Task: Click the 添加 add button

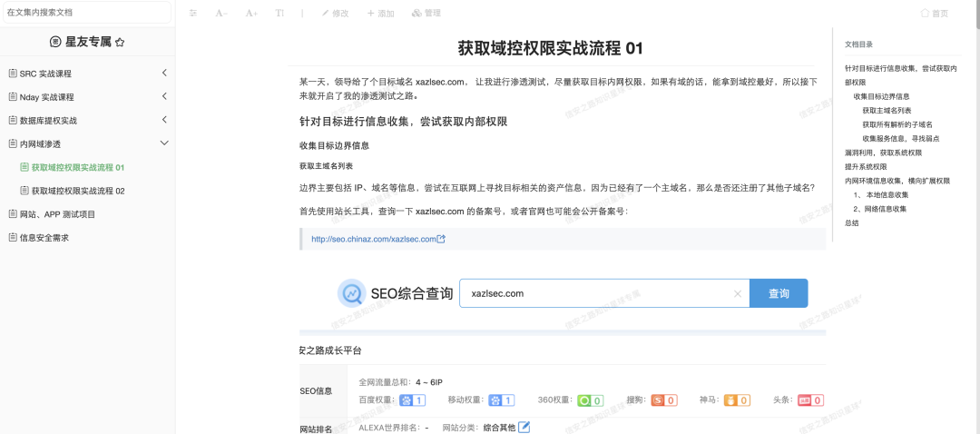Action: [x=380, y=13]
